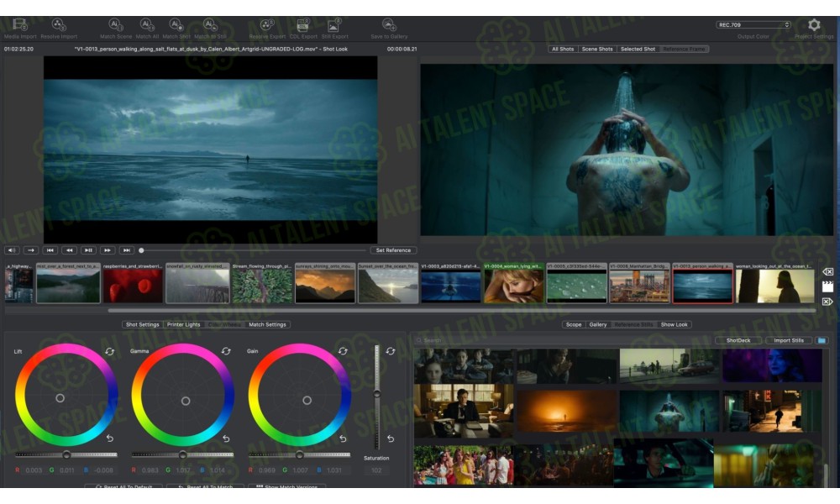Open the Color Wheels tab
840x504 pixels.
(224, 324)
